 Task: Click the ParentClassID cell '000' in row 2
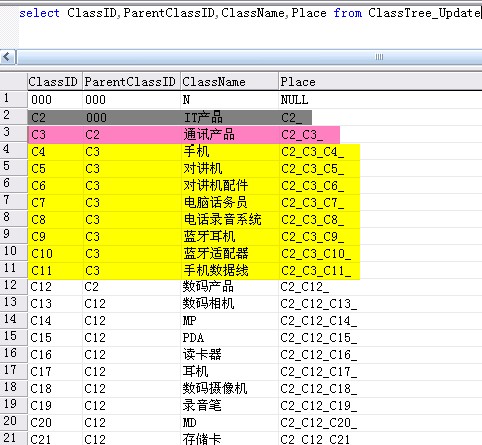(x=96, y=118)
